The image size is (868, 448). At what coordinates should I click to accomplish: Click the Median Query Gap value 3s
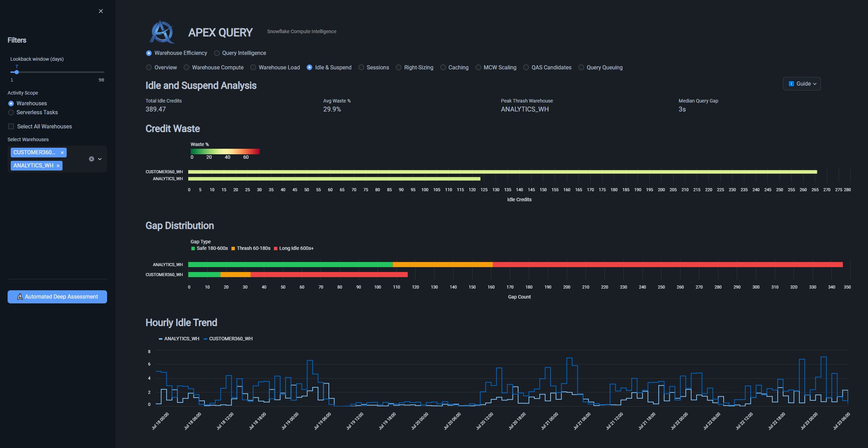coord(682,109)
